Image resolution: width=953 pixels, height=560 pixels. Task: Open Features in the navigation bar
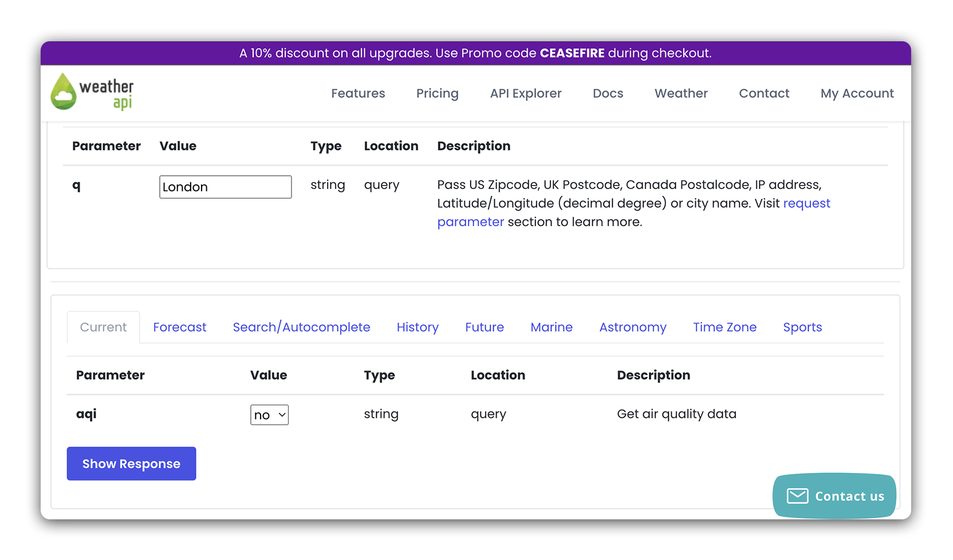[358, 93]
